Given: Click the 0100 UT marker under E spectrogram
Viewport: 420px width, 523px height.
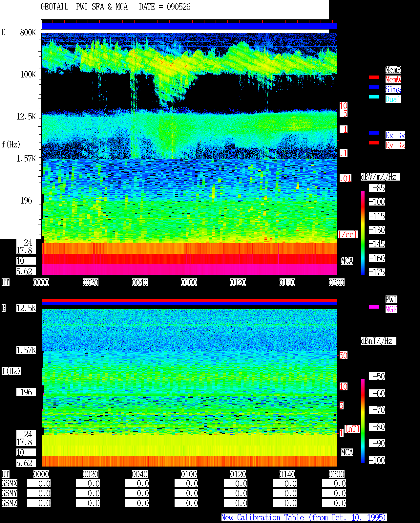Looking at the screenshot, I should 189,282.
